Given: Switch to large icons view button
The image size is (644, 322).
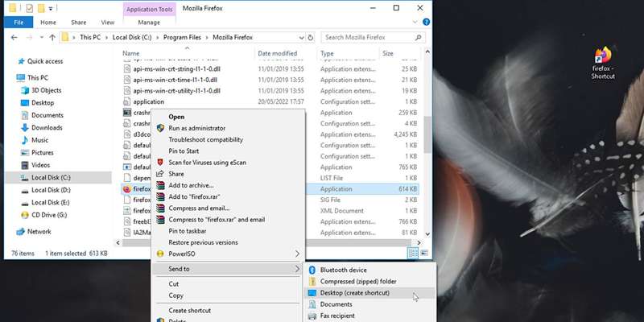Looking at the screenshot, I should click(424, 253).
